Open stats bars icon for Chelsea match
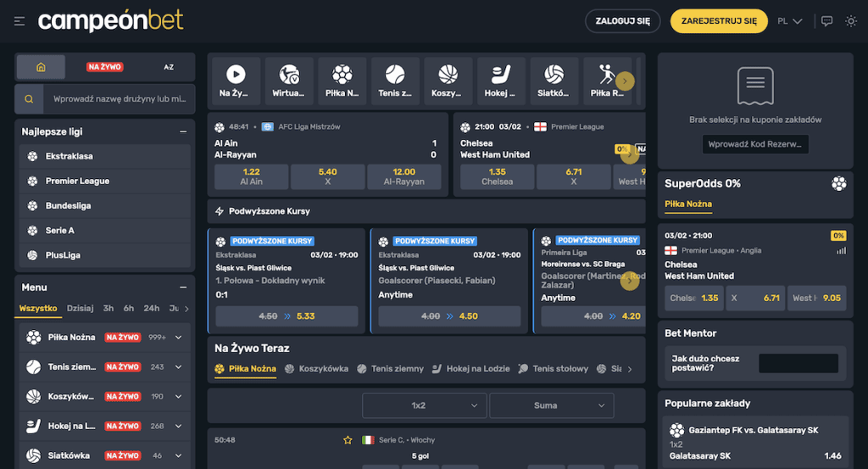 tap(841, 250)
